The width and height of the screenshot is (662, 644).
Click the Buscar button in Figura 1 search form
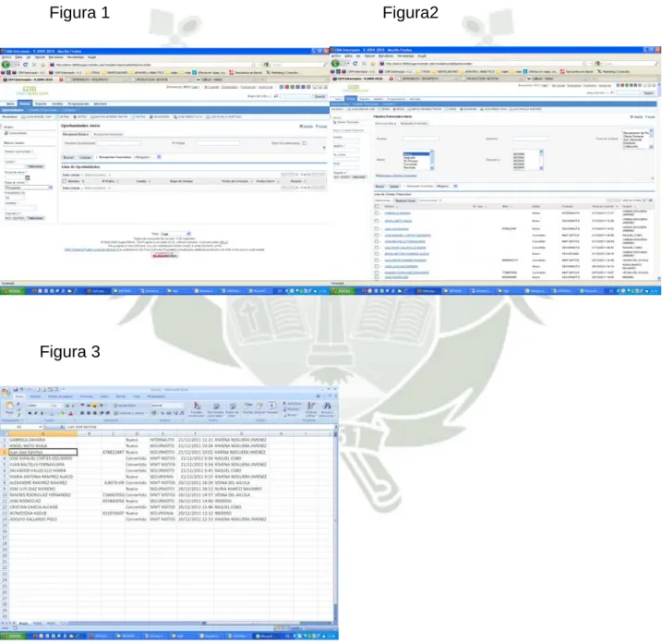[x=68, y=157]
